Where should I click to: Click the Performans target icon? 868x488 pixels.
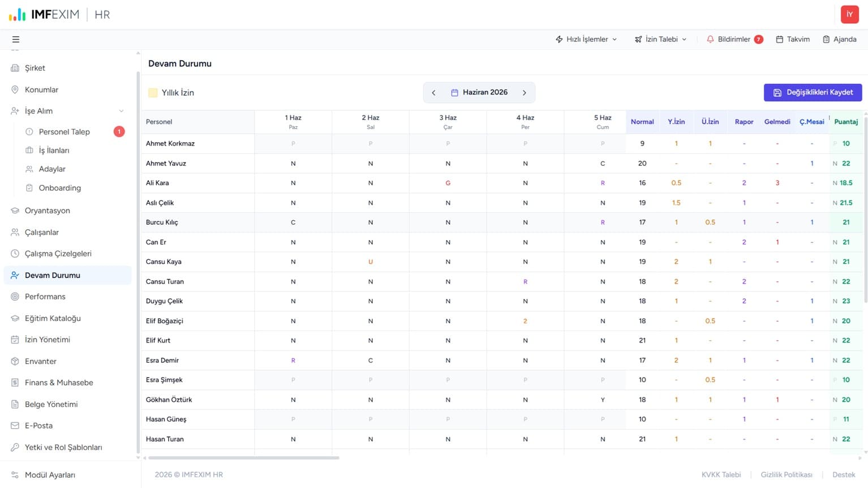[x=15, y=297]
